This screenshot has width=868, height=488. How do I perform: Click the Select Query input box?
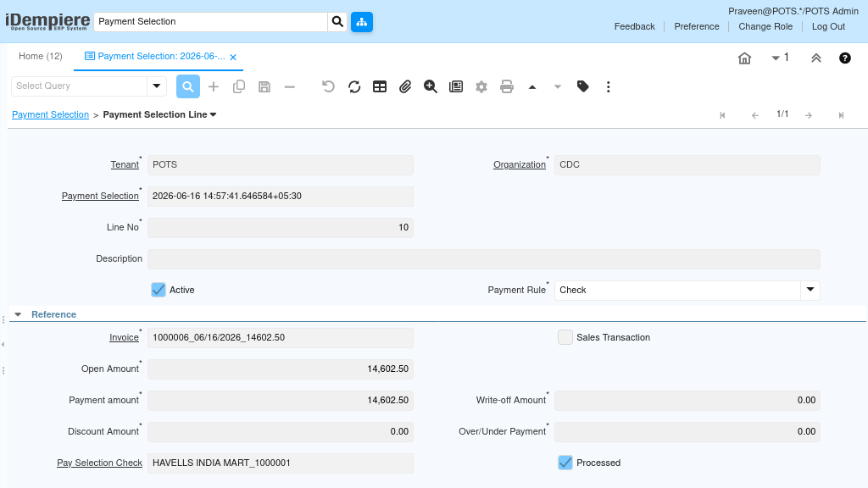(x=79, y=86)
